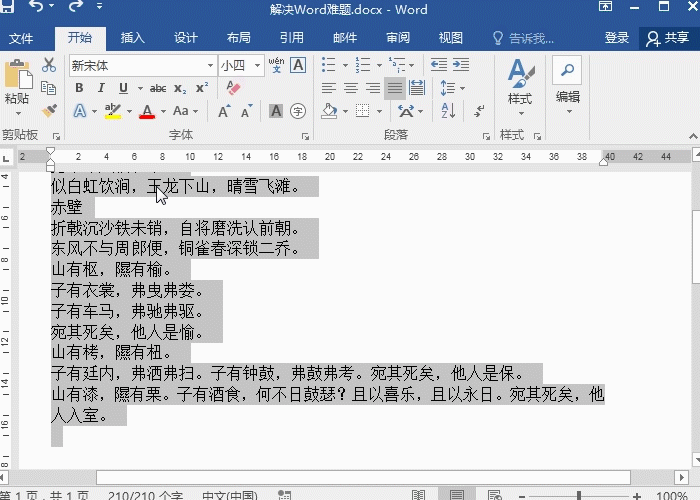Click the justify alignment button
Viewport: 700px width, 500px height.
[395, 88]
